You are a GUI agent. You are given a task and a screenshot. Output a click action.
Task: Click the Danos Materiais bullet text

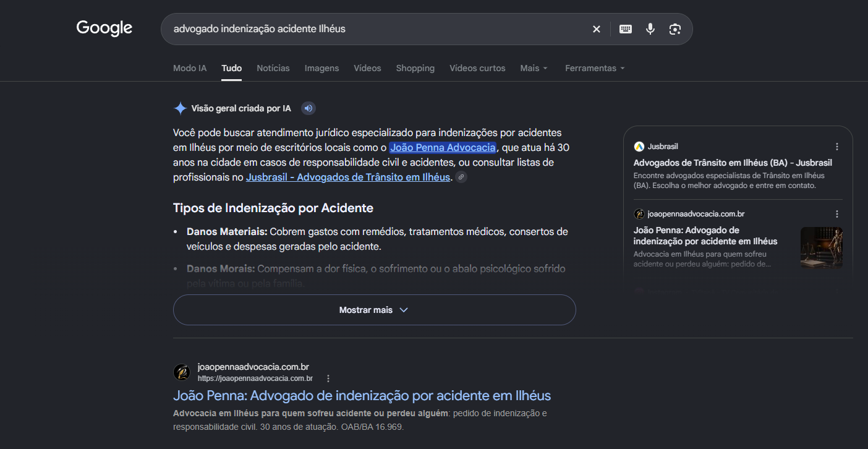click(377, 239)
